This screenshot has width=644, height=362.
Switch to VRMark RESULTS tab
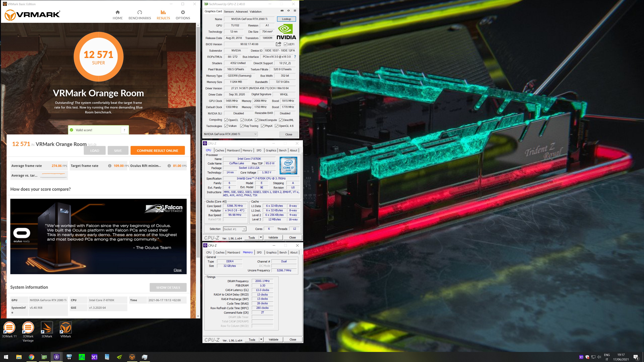[x=163, y=15]
